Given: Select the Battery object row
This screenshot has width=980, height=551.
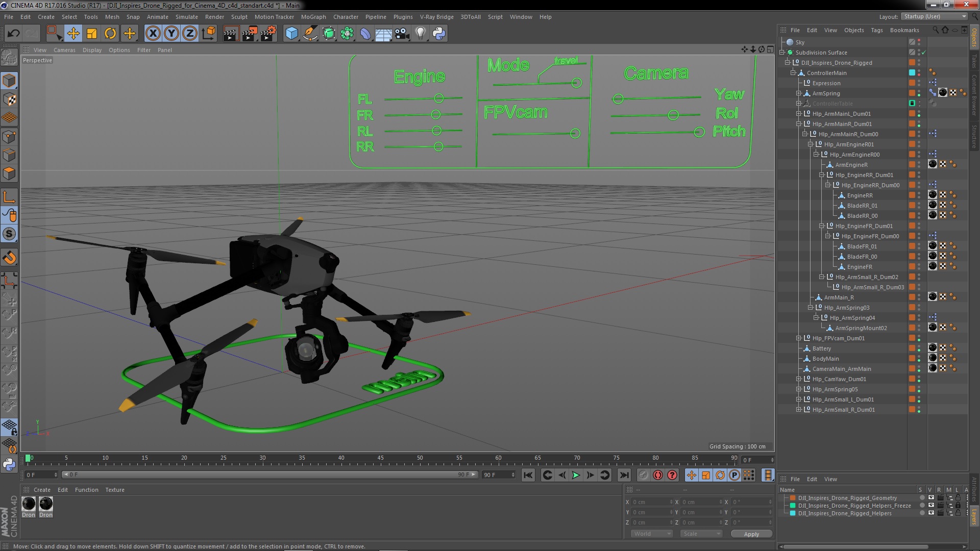Looking at the screenshot, I should coord(821,348).
